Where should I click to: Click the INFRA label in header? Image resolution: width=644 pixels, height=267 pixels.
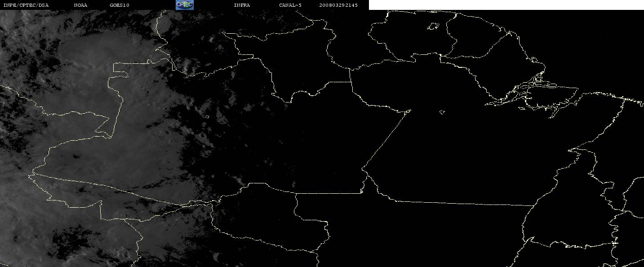point(242,5)
